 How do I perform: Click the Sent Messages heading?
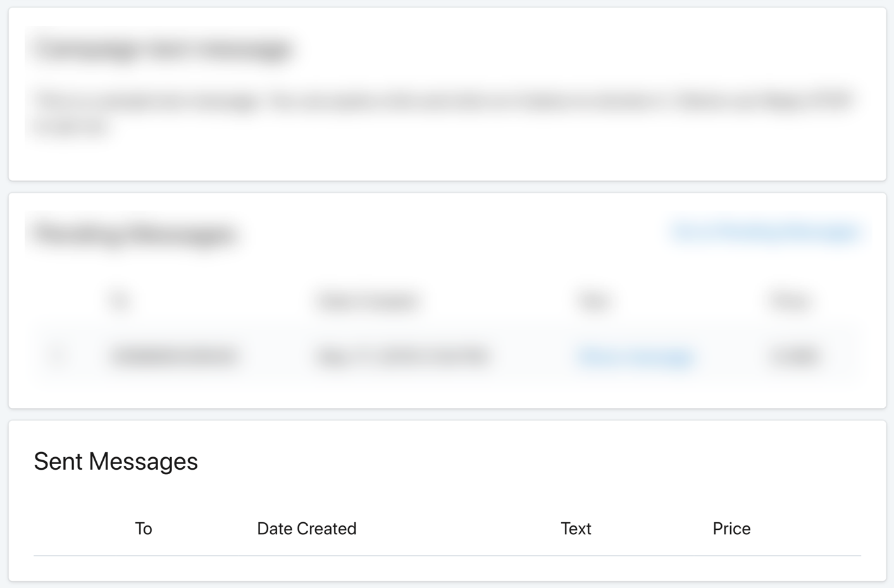[116, 462]
